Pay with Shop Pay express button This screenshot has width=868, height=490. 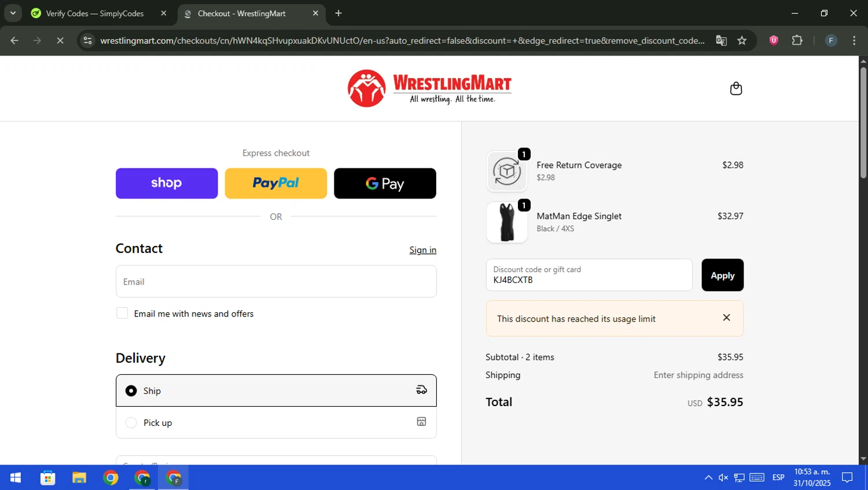[x=167, y=183]
